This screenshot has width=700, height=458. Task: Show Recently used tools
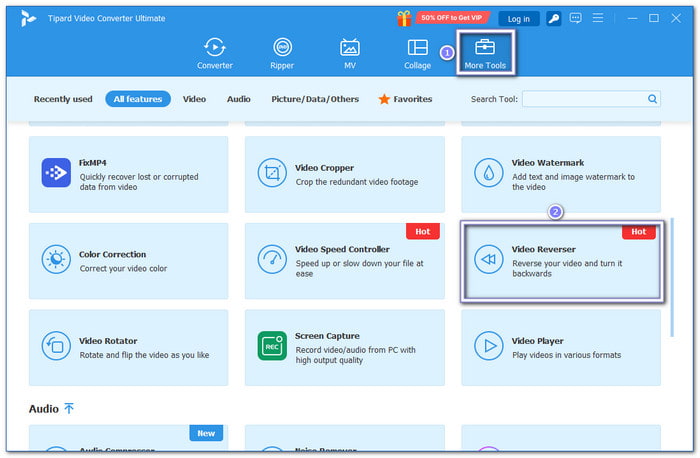click(x=63, y=99)
